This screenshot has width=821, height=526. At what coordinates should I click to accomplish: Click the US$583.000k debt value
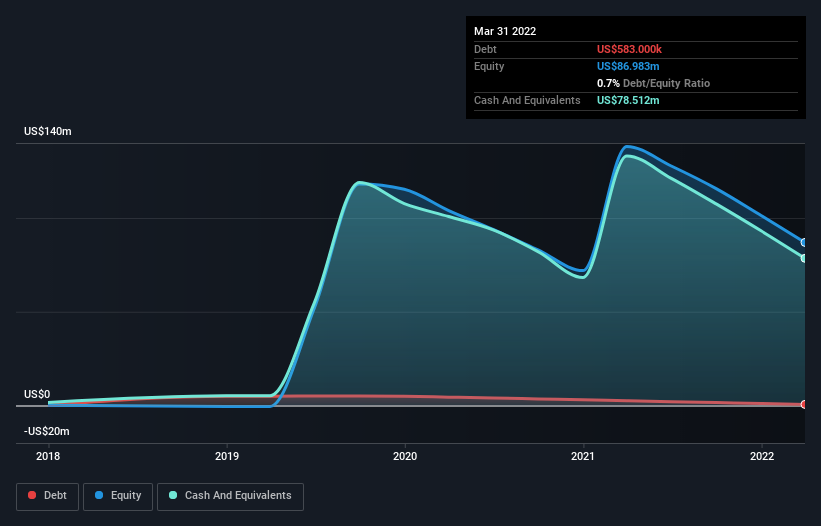(629, 49)
